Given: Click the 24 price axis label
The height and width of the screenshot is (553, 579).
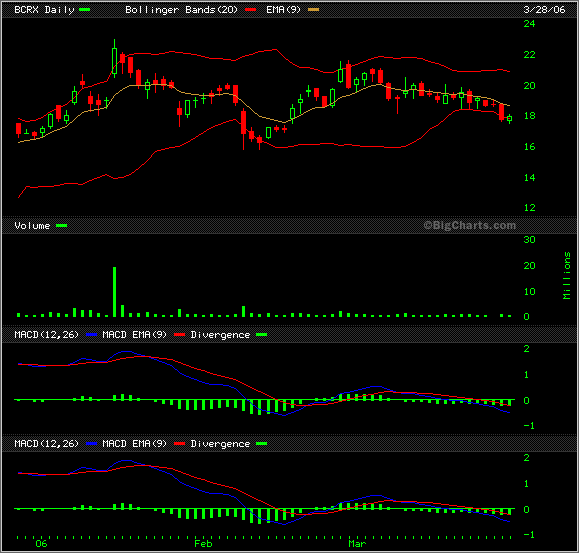Looking at the screenshot, I should 530,24.
